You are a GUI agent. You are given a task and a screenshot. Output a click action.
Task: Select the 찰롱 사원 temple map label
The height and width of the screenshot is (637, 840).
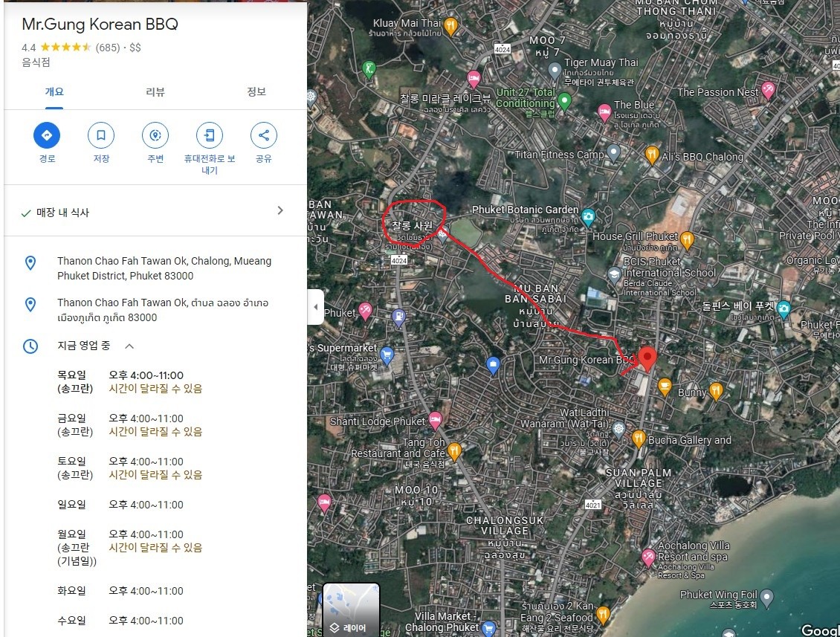tap(412, 226)
